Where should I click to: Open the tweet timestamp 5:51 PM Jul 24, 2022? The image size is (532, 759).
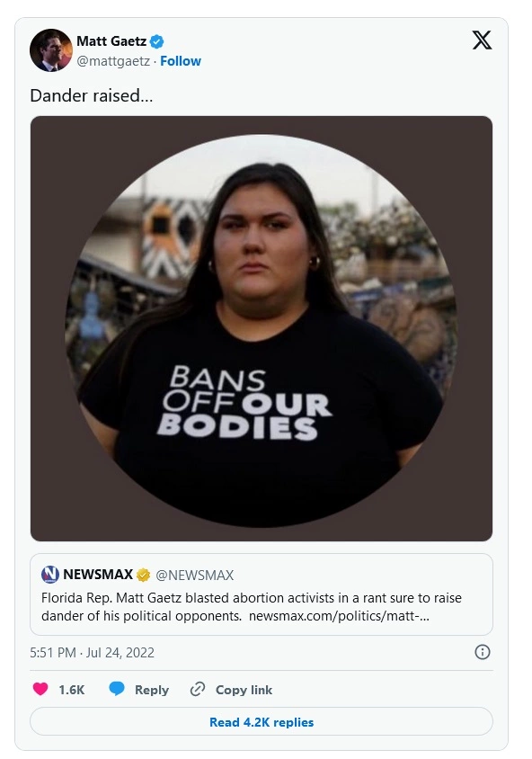point(92,653)
